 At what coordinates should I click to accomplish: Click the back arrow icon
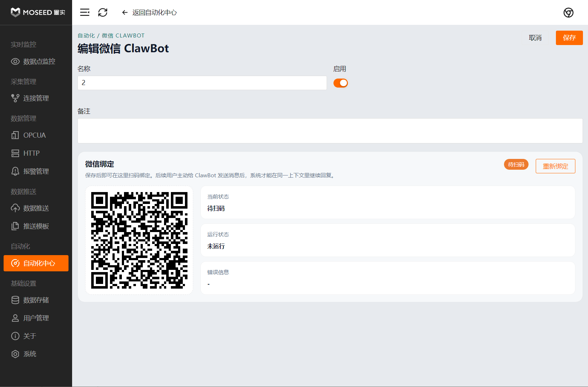[x=125, y=13]
